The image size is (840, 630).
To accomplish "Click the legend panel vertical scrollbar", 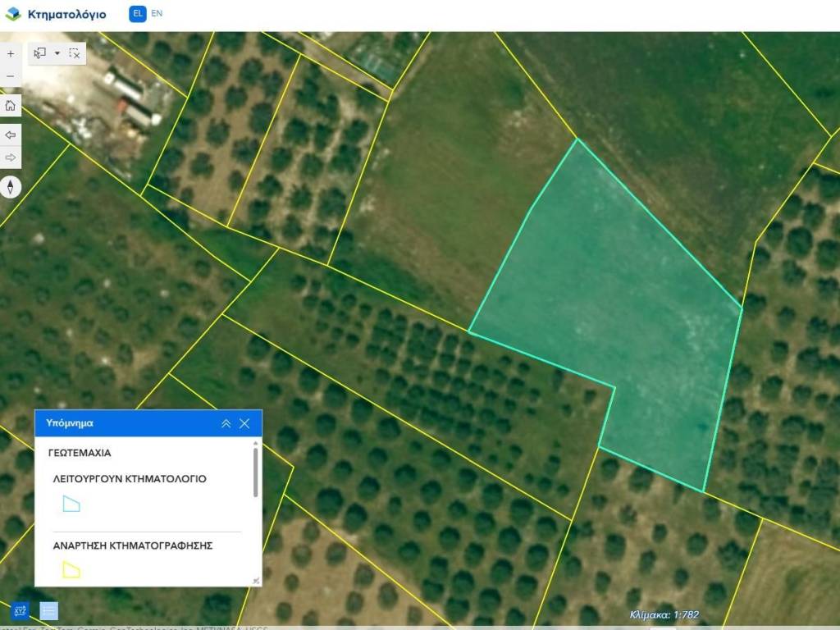I will click(x=256, y=472).
